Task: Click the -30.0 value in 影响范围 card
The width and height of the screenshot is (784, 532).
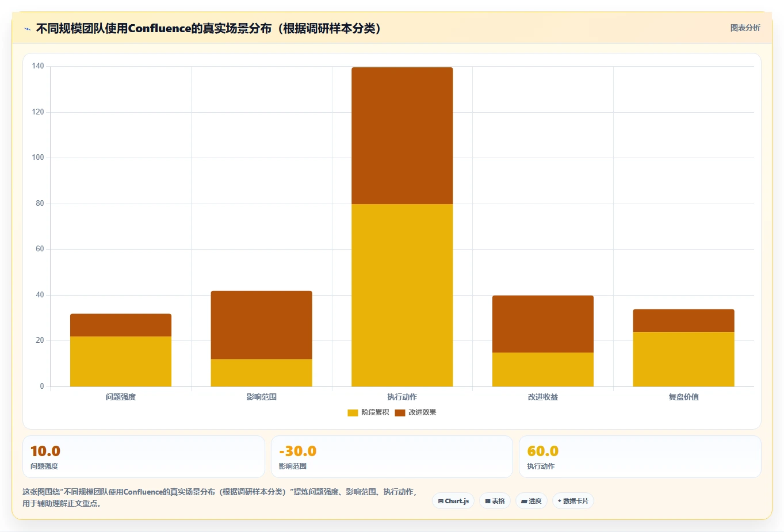Action: coord(297,451)
